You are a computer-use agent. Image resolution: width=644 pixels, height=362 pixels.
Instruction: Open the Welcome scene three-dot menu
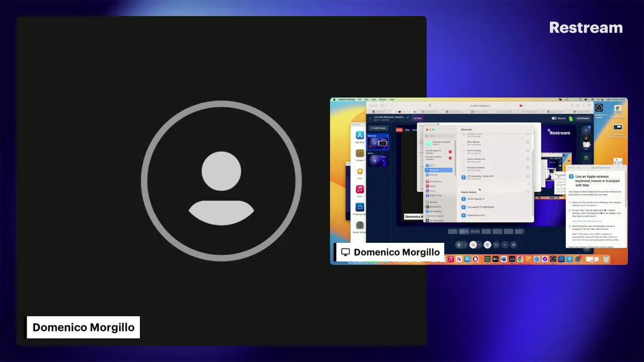387,136
